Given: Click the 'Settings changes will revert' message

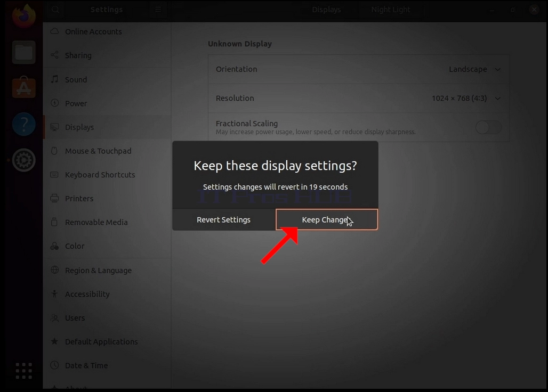Looking at the screenshot, I should pos(276,187).
